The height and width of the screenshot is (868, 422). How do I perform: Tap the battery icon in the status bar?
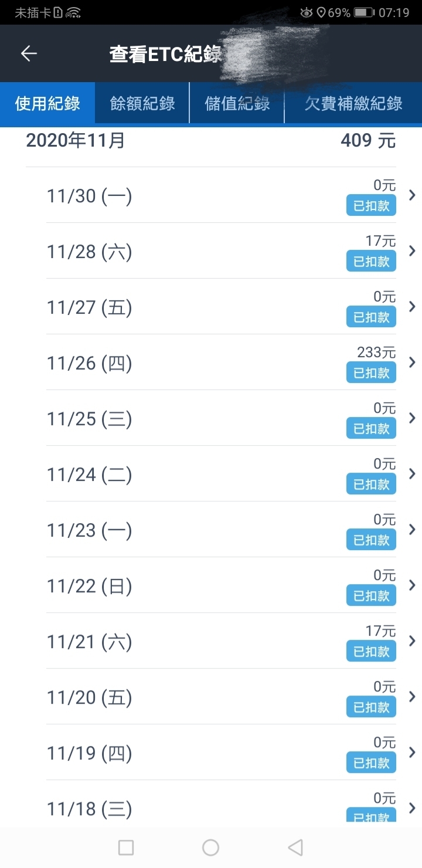pyautogui.click(x=364, y=12)
